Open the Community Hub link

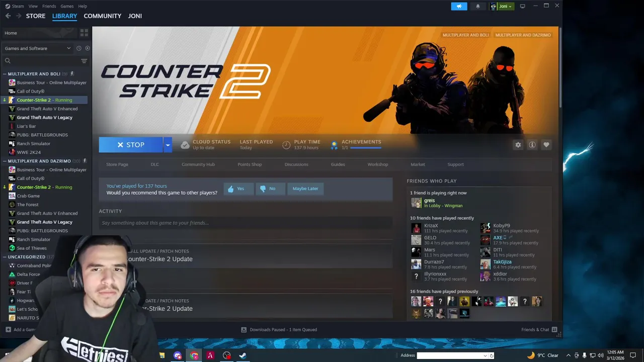coord(198,164)
